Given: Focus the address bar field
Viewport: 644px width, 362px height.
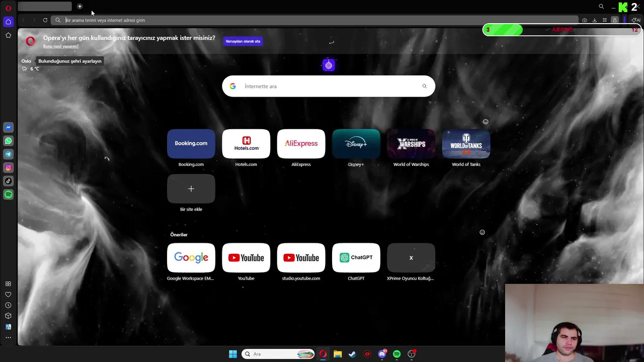Looking at the screenshot, I should tap(315, 20).
